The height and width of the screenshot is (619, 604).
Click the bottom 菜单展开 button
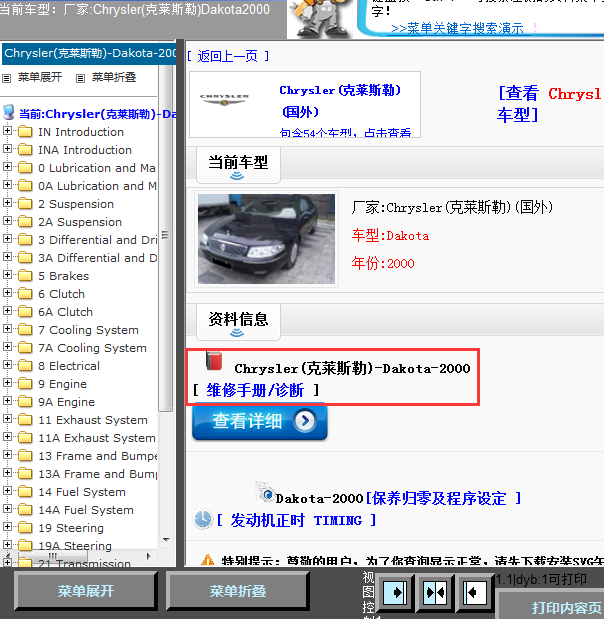pyautogui.click(x=86, y=591)
